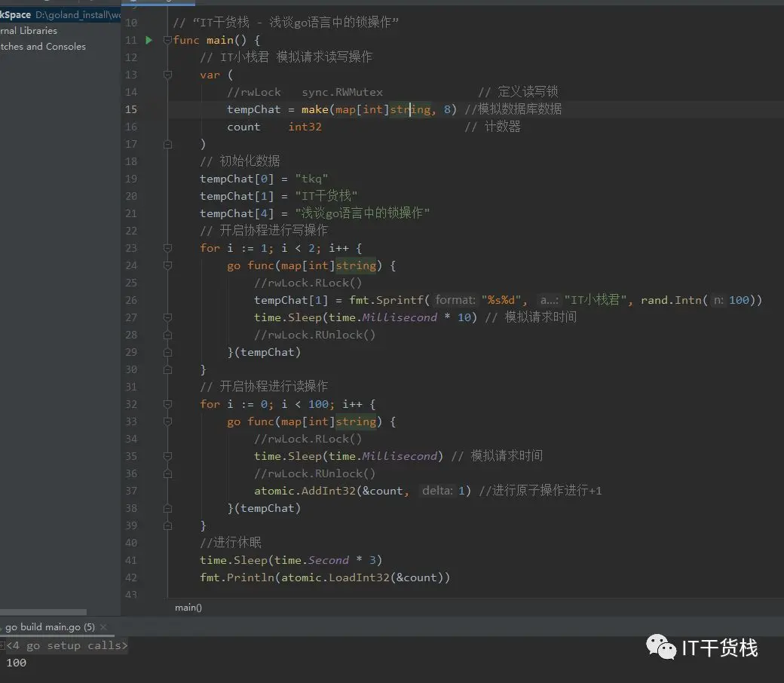Click 'make' keyword on line 15
The height and width of the screenshot is (683, 784).
tap(314, 109)
